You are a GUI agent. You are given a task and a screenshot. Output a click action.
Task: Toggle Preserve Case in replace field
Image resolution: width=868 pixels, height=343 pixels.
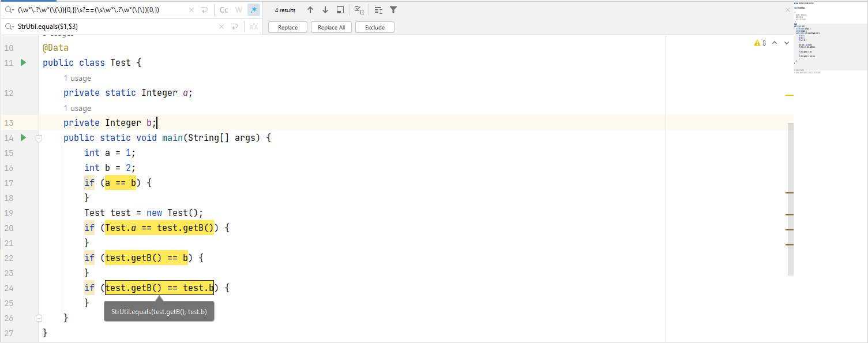tap(254, 27)
